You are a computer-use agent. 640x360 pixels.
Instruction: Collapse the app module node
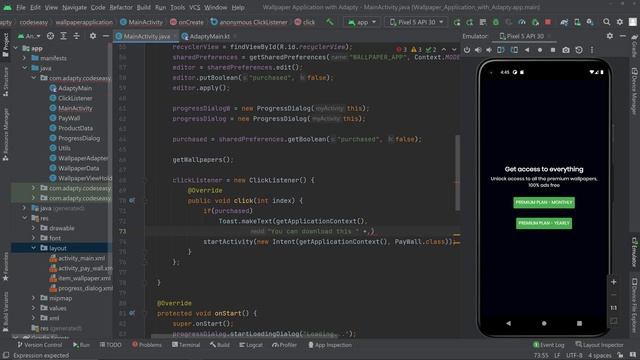click(x=16, y=48)
